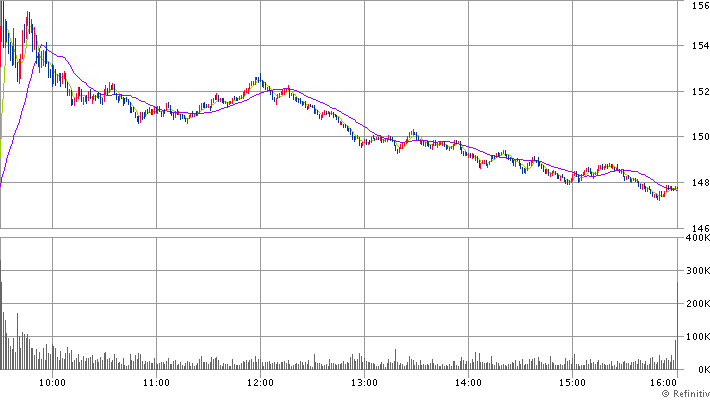Select the 100K volume axis label
Viewport: 710px width, 400px height.
[694, 337]
